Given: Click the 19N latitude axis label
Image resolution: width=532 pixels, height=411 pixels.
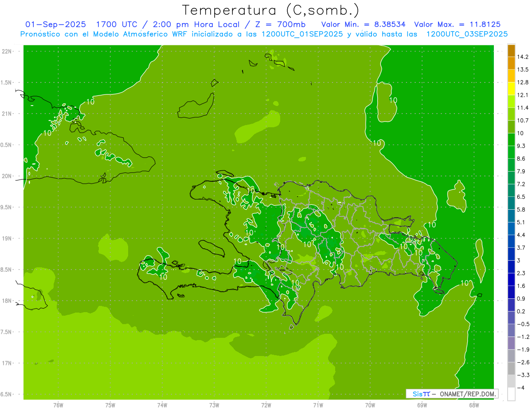Looking at the screenshot, I should coord(7,238).
